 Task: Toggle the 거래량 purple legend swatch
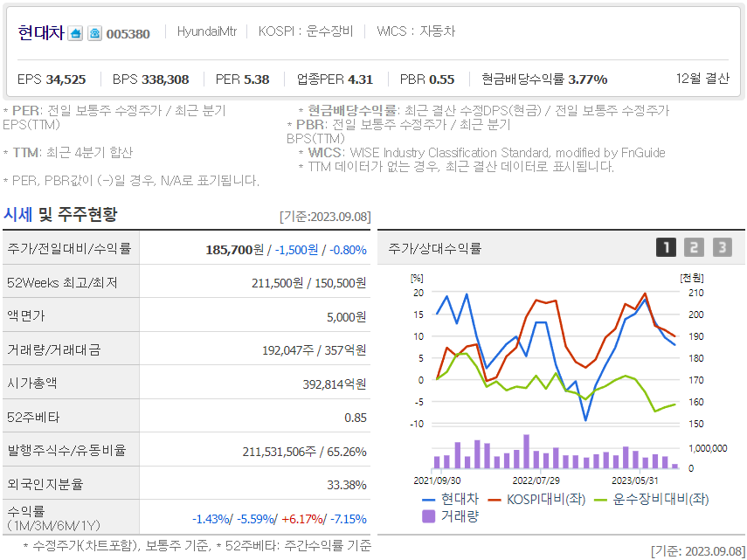click(x=450, y=516)
